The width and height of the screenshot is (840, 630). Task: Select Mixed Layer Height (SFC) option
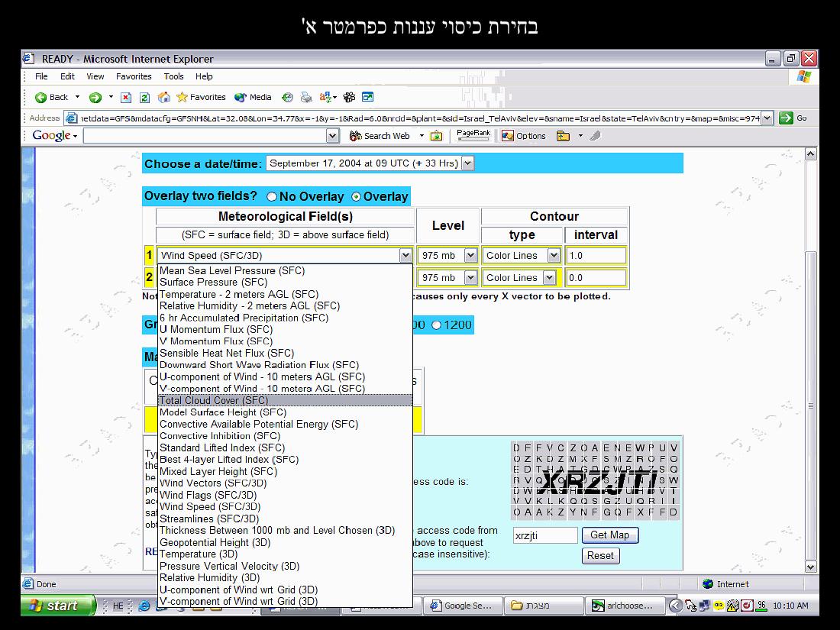point(285,471)
